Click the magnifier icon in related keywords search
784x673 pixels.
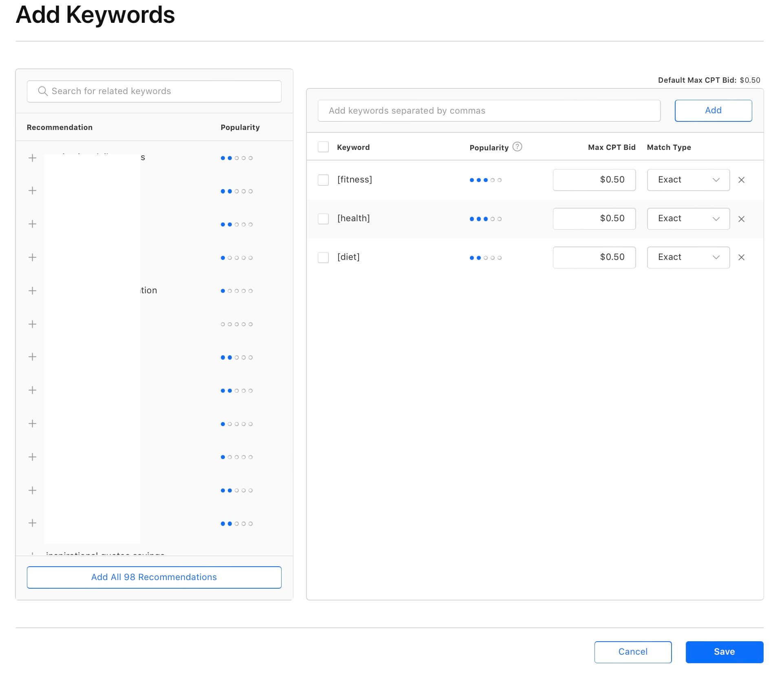point(43,91)
